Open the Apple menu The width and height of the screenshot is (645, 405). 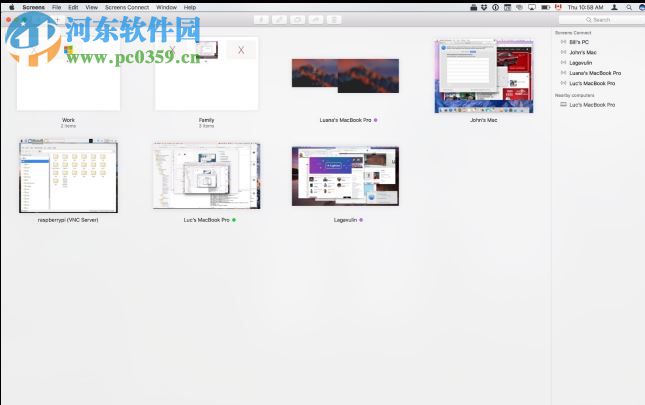[12, 7]
